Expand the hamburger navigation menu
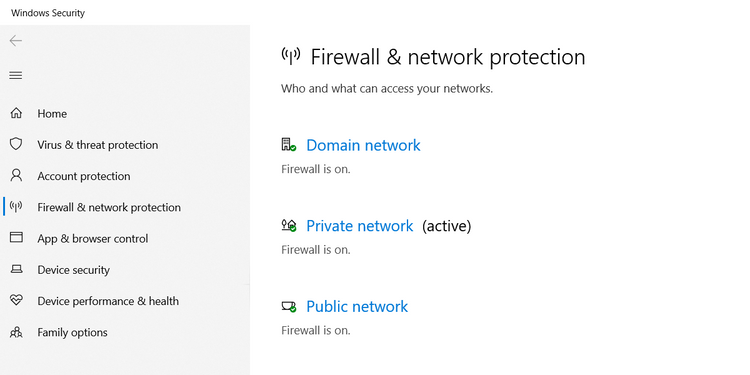The height and width of the screenshot is (375, 750). coord(16,76)
